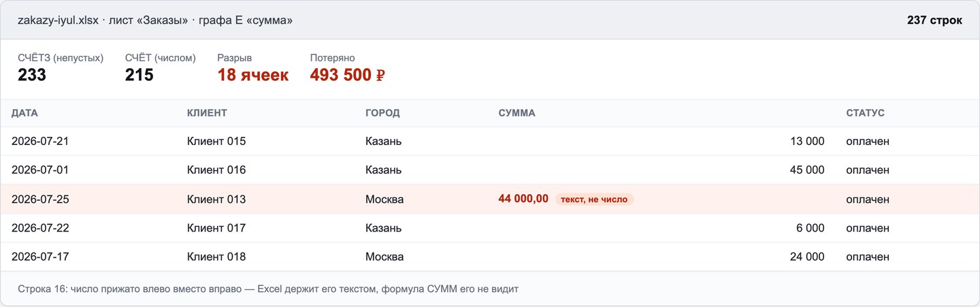Click the Строка 16 footer note
The height and width of the screenshot is (307, 980).
268,289
